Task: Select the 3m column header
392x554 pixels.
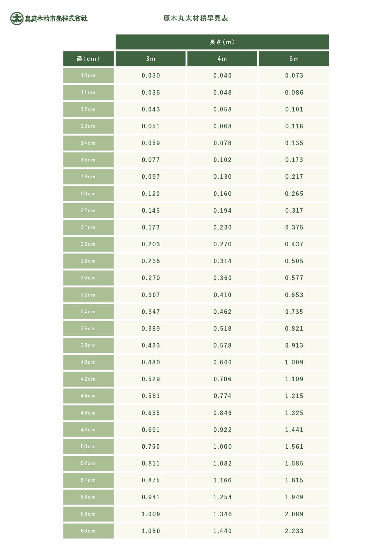Action: click(151, 59)
